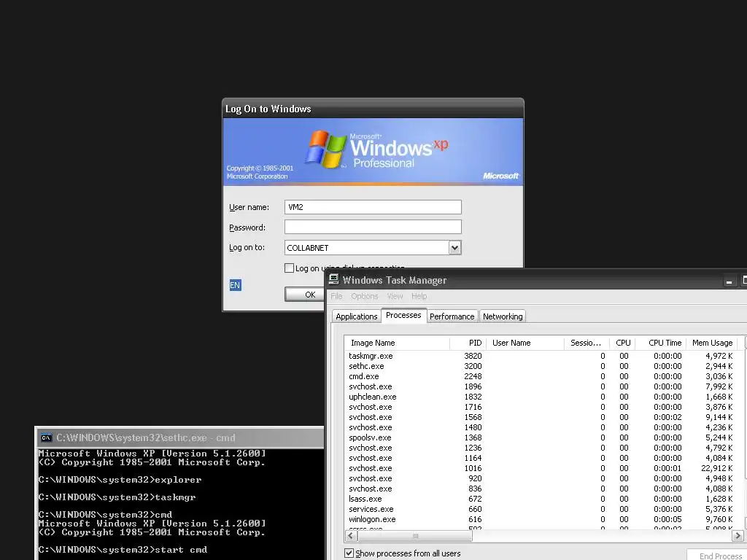This screenshot has height=560, width=747.
Task: Click the cmd window title bar icon
Action: pyautogui.click(x=46, y=437)
